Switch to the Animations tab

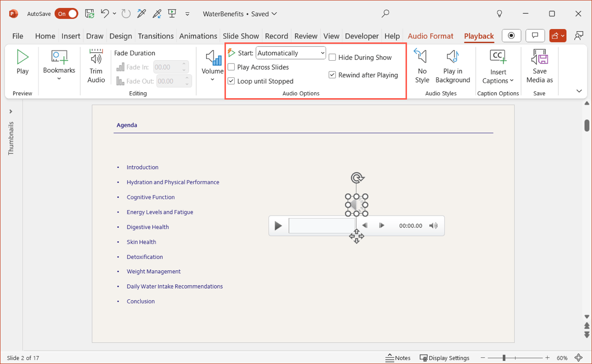(x=198, y=36)
